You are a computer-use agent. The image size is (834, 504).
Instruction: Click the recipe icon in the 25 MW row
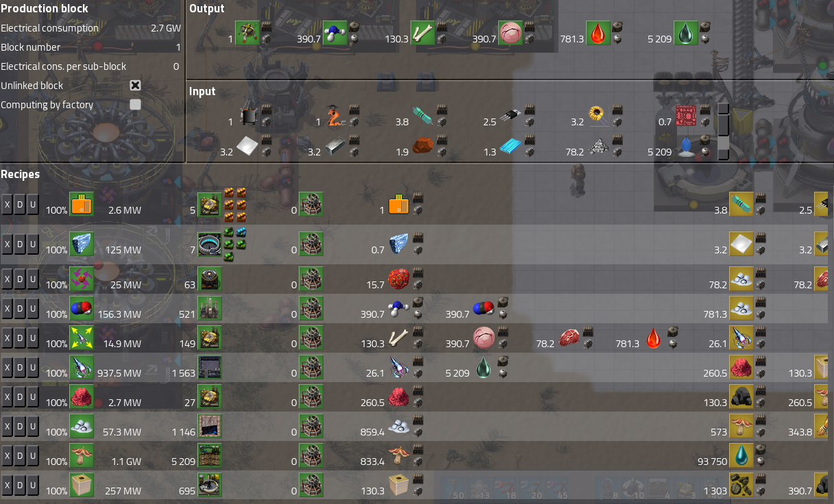pos(82,279)
